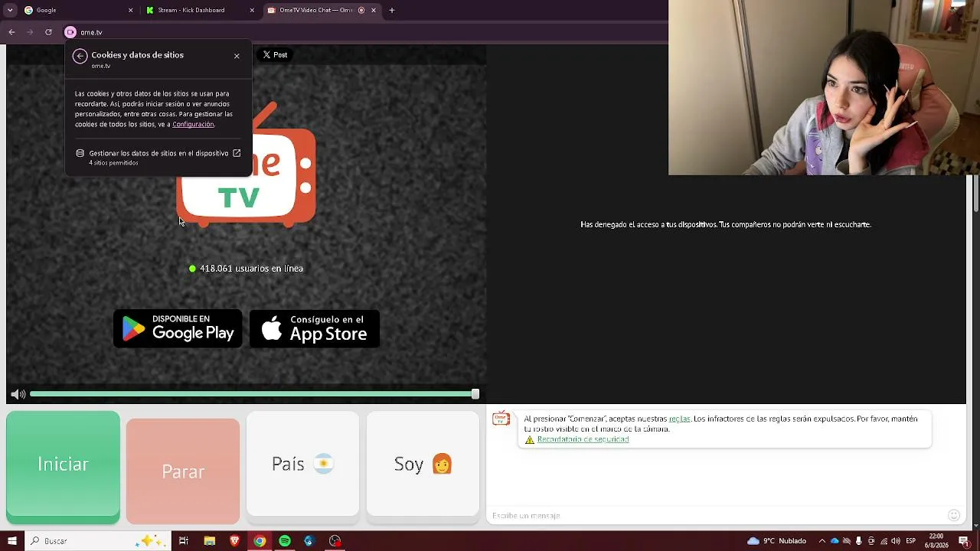Image resolution: width=980 pixels, height=551 pixels.
Task: Select the OmeTV Video Chat tab
Action: [322, 10]
